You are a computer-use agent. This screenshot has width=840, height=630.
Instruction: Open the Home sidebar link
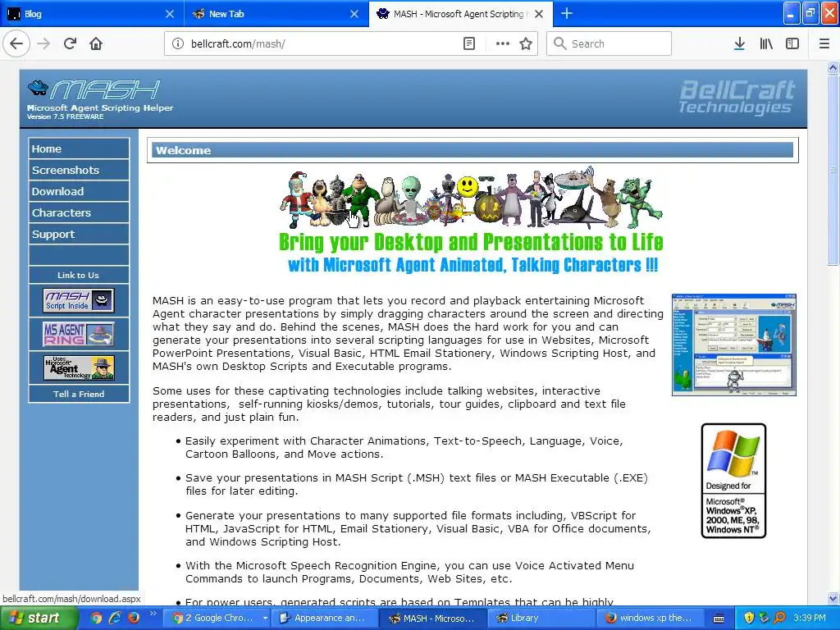[79, 149]
